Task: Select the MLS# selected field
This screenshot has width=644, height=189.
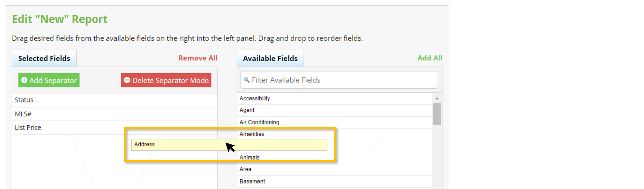Action: (x=115, y=114)
